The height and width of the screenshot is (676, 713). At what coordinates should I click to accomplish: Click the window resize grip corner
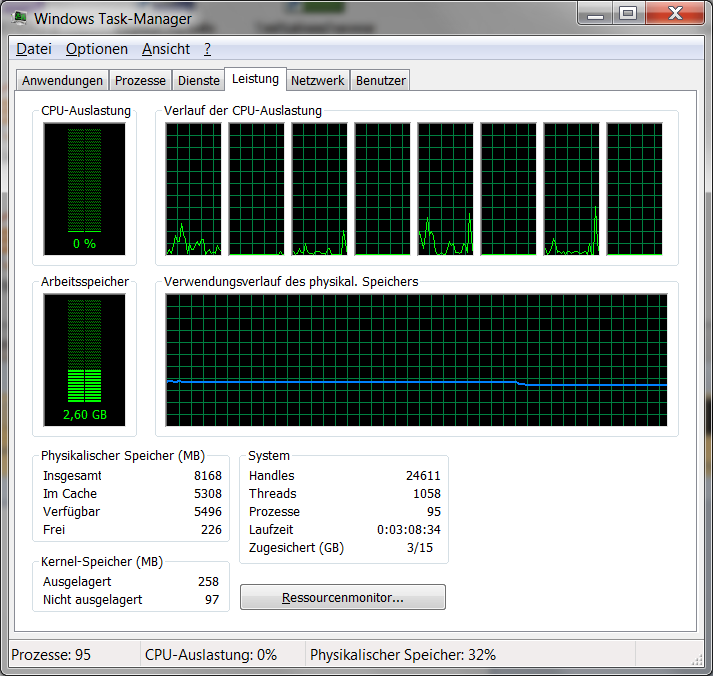click(698, 660)
